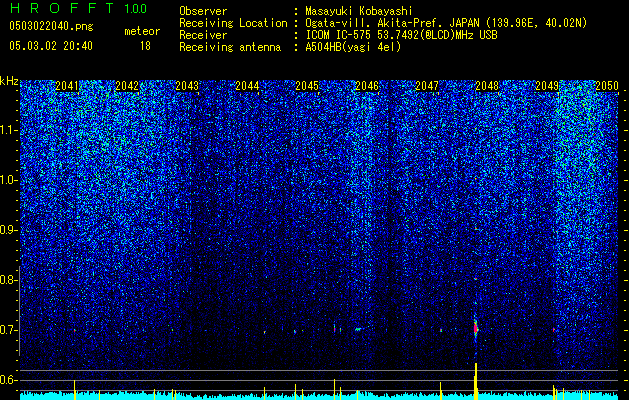Click the 2049 time marker

pyautogui.click(x=547, y=86)
